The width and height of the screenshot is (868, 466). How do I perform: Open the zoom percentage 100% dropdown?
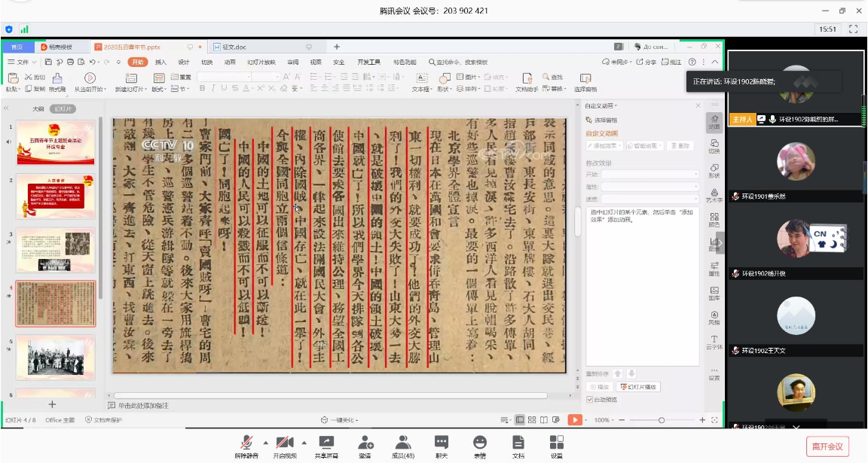click(605, 420)
